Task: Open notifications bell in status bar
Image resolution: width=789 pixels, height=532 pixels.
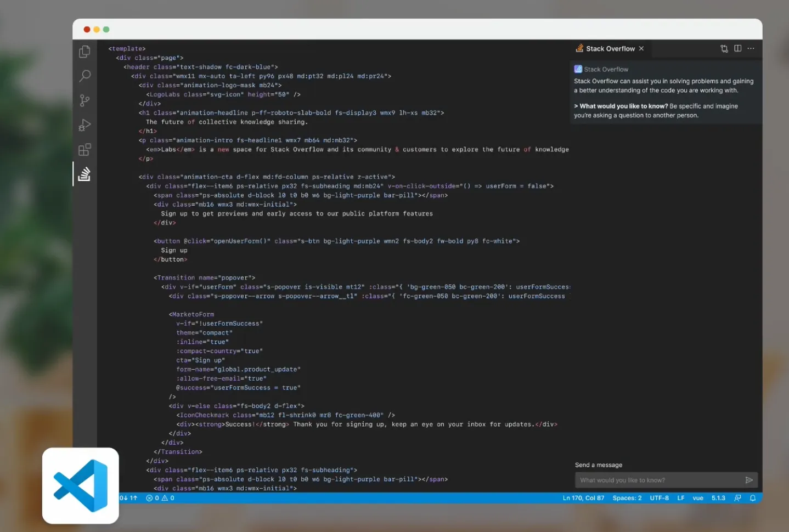Action: point(753,498)
